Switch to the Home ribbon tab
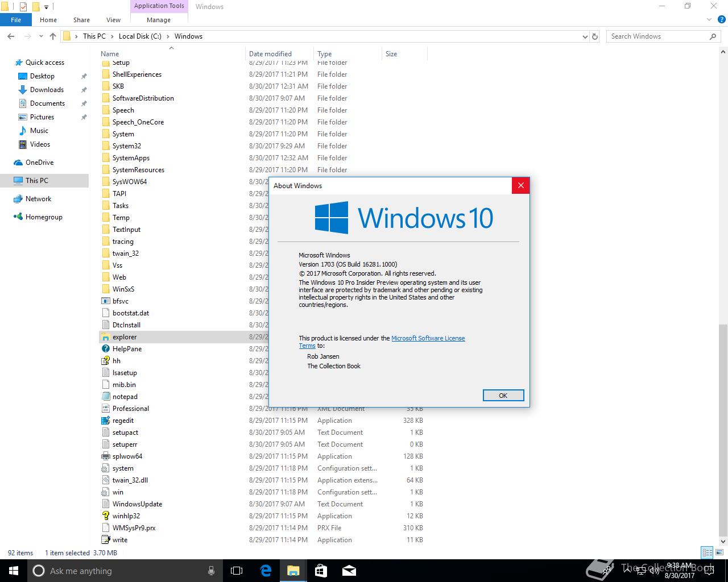The height and width of the screenshot is (582, 728). pos(48,20)
